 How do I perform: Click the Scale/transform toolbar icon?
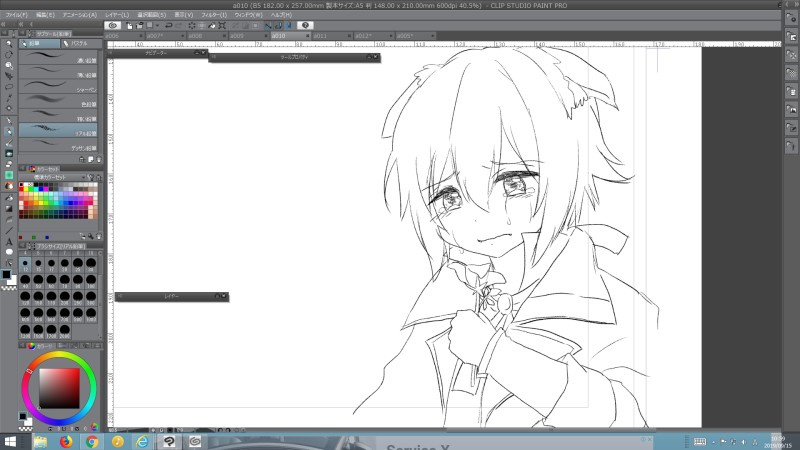222,25
